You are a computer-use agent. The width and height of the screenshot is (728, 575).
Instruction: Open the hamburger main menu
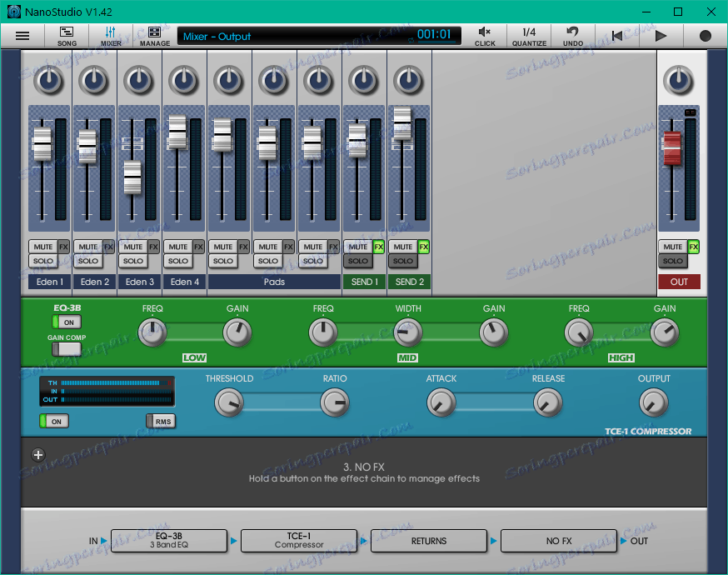(22, 36)
